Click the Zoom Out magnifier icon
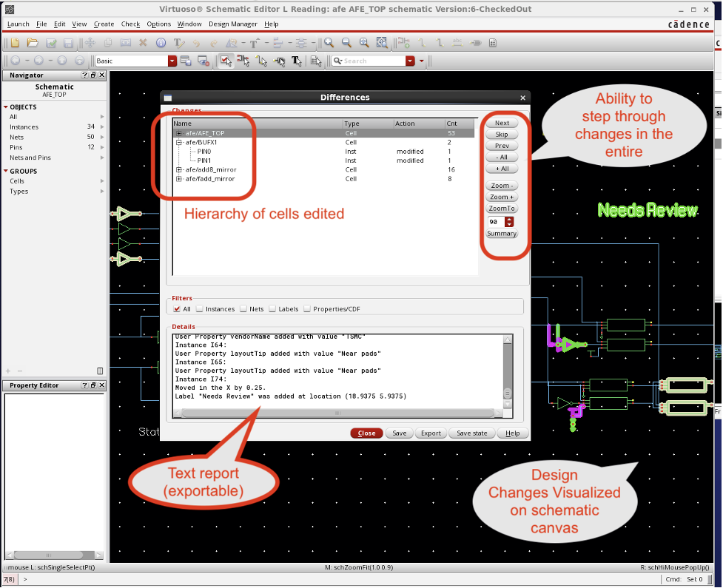 tap(346, 43)
